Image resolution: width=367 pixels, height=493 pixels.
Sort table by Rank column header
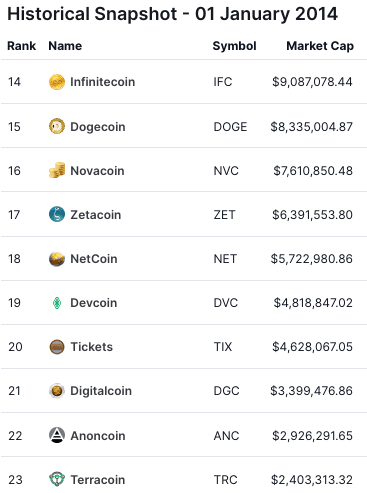22,46
